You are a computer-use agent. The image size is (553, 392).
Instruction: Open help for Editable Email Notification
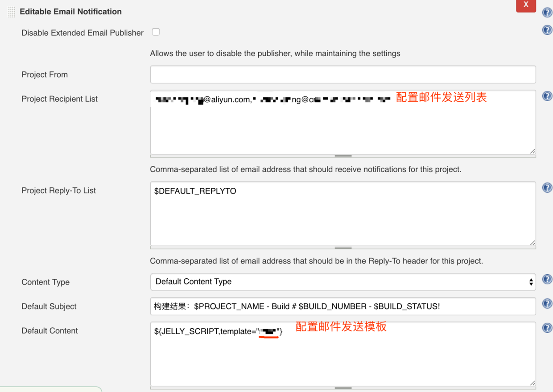pos(547,12)
